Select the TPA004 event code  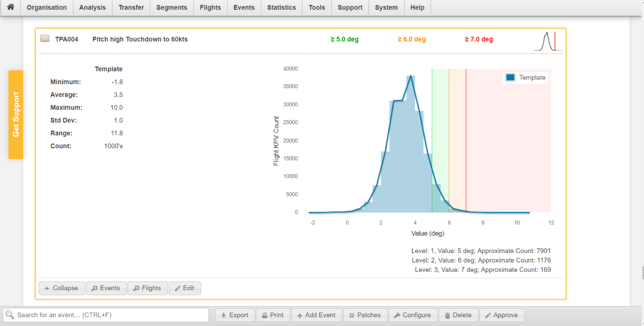point(67,39)
